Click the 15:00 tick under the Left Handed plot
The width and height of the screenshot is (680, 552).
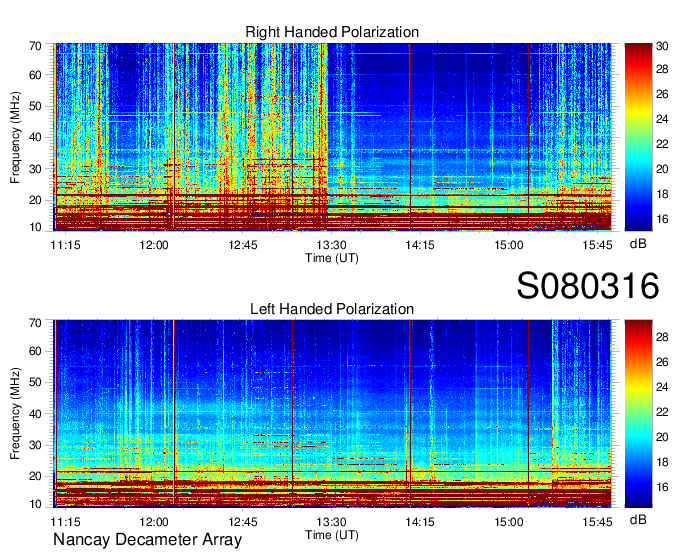509,522
